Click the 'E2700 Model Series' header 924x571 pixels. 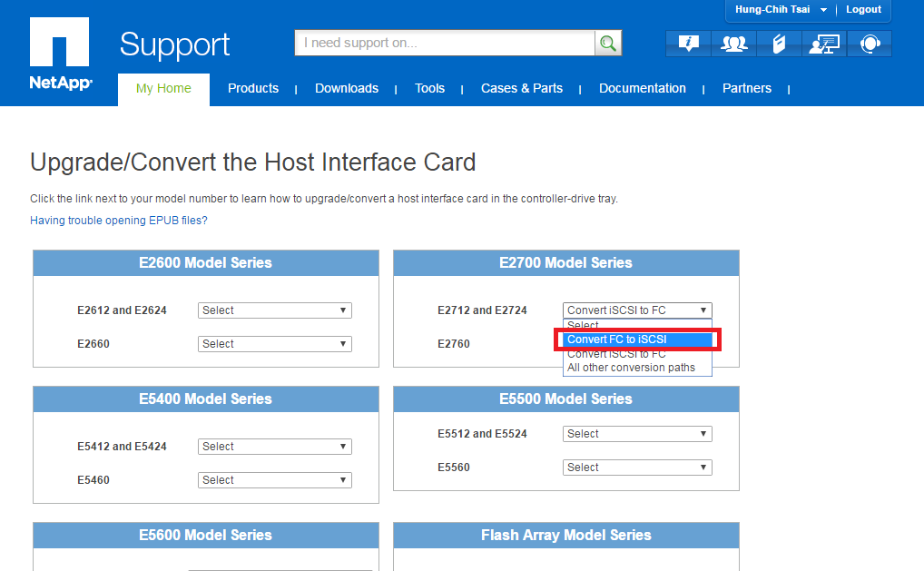click(x=565, y=263)
